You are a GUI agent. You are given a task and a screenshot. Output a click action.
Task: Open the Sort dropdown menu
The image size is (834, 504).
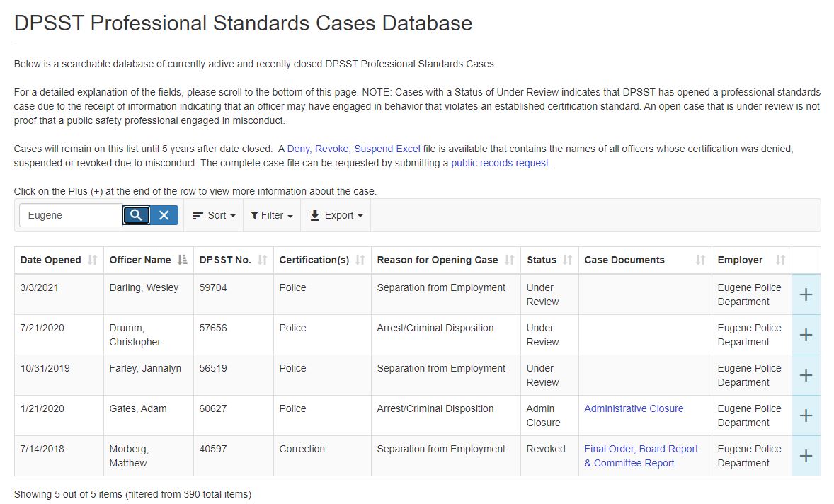(x=214, y=215)
